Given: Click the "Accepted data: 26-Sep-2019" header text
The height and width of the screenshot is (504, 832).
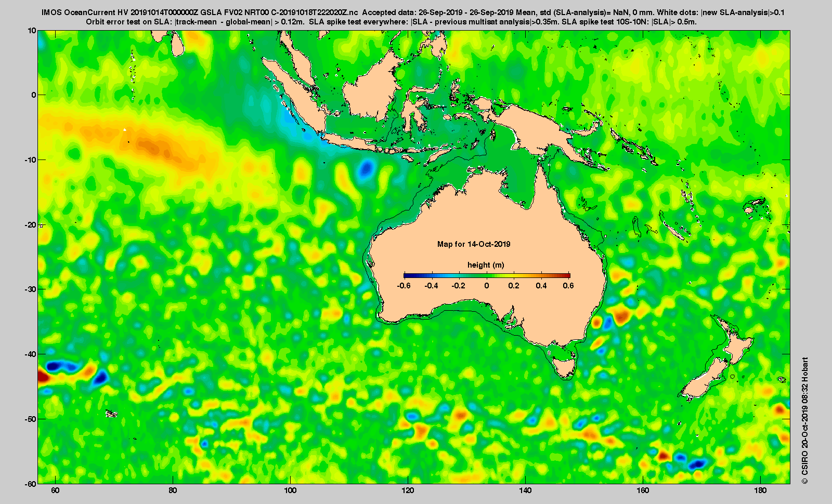Looking at the screenshot, I should pos(412,12).
